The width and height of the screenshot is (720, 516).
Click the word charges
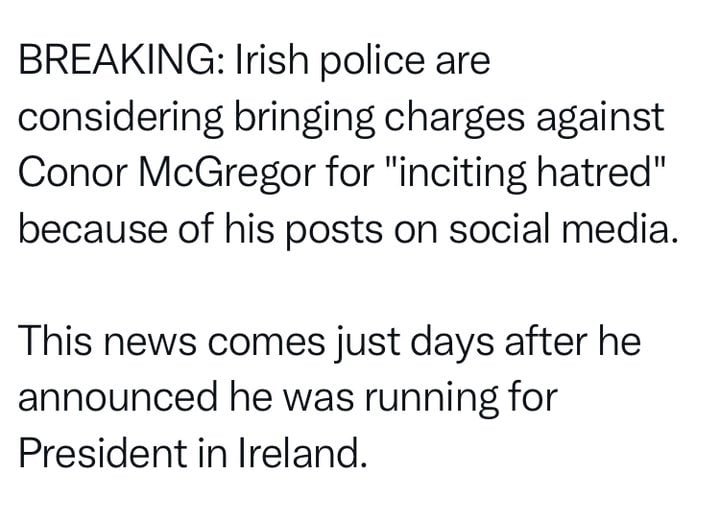[x=455, y=119]
